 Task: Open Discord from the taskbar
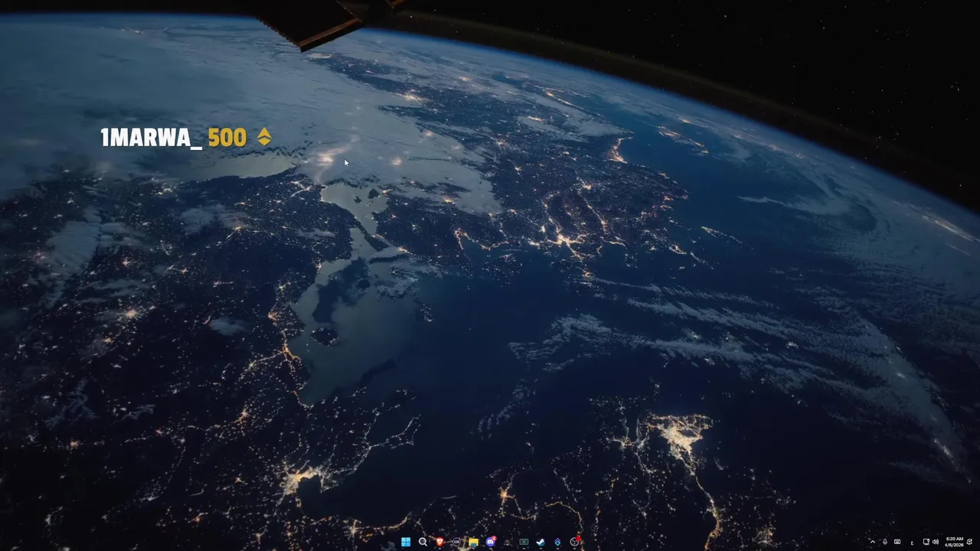click(491, 542)
